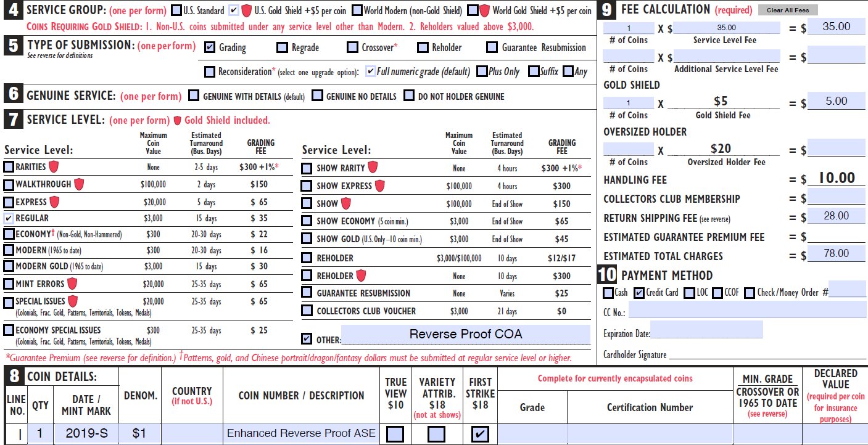Toggle the Grading submission type checkbox
This screenshot has width=868, height=445.
(x=210, y=47)
